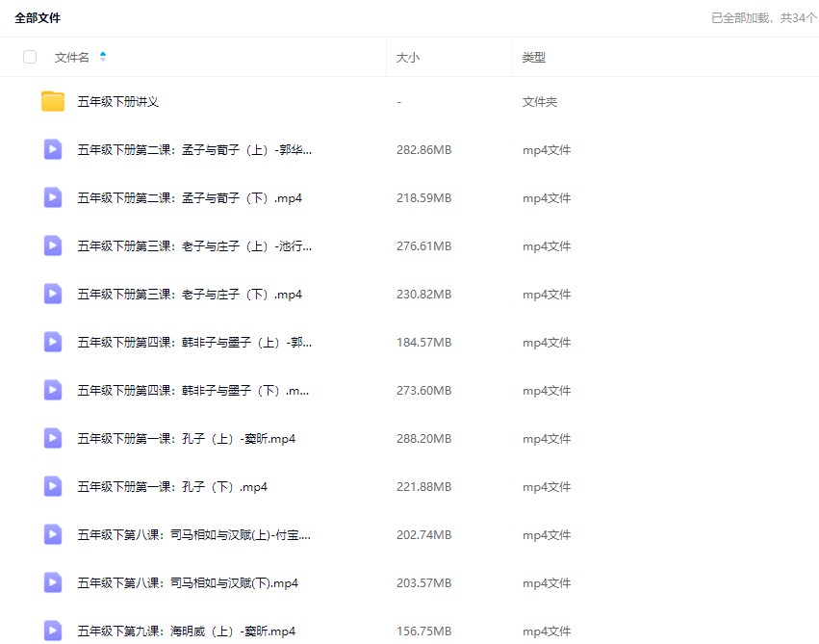Click the 文件夹 type cell
The image size is (819, 644).
[x=540, y=101]
